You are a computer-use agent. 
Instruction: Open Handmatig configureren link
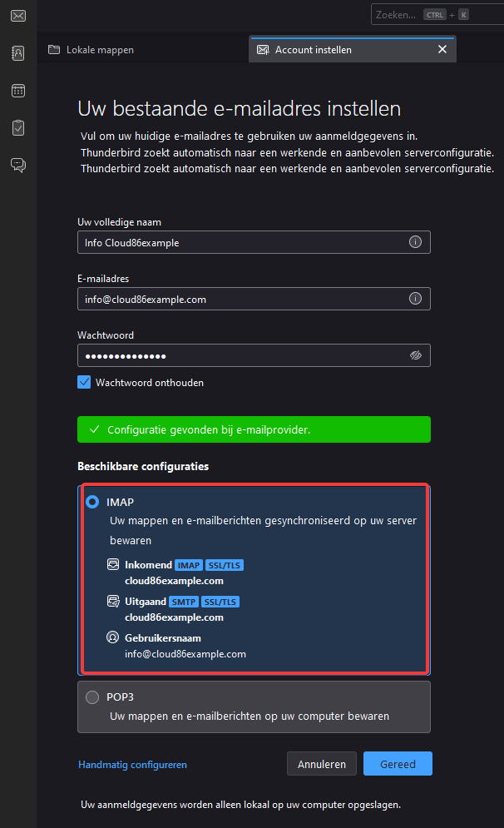[132, 765]
